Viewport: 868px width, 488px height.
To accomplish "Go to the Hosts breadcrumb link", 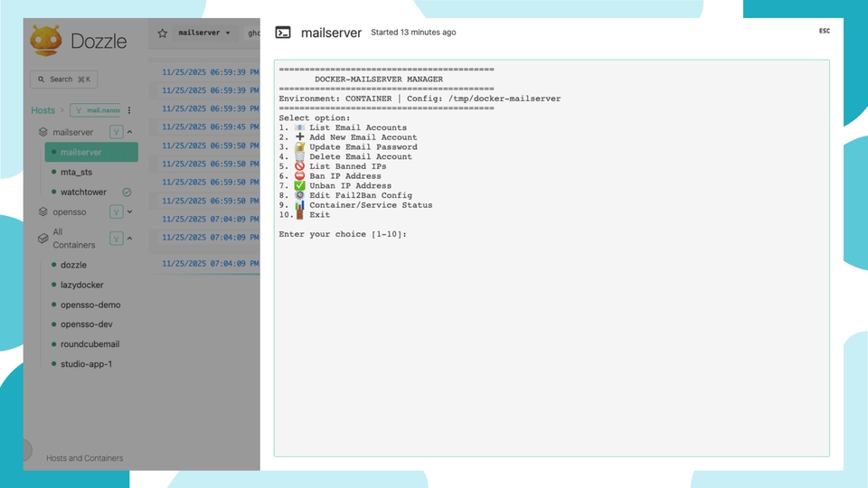I will (x=42, y=110).
